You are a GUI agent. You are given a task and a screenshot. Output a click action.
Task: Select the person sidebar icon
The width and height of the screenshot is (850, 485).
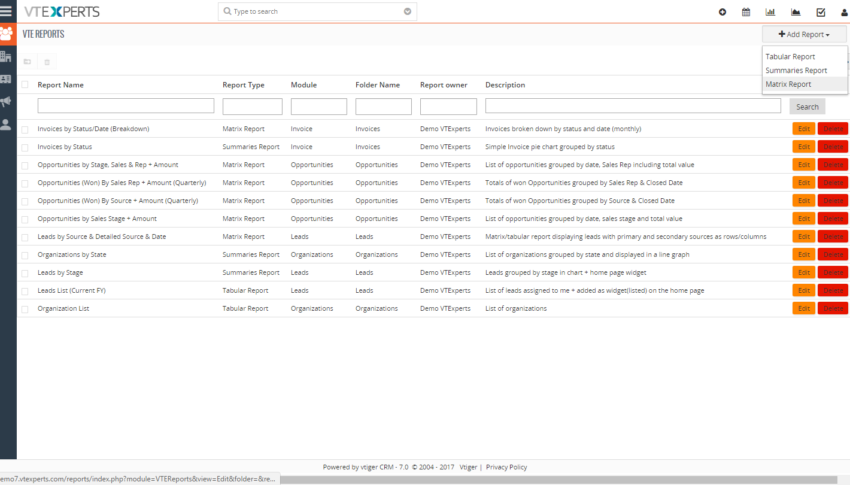[6, 125]
